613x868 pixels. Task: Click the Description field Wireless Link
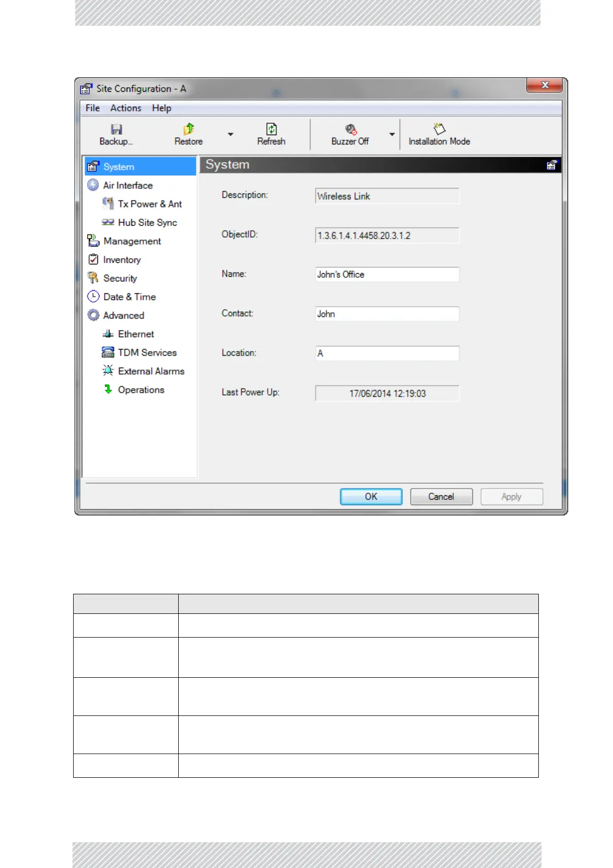[x=387, y=196]
